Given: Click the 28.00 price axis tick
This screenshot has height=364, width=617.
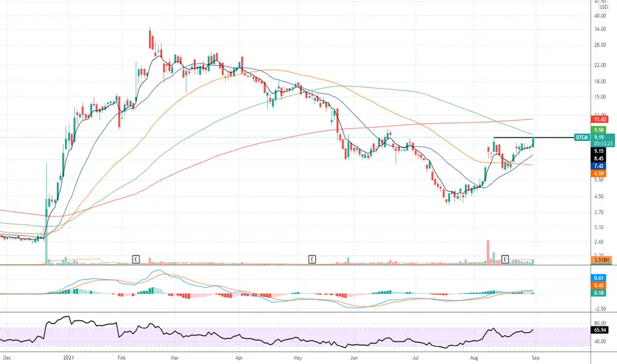Looking at the screenshot, I should (x=600, y=45).
